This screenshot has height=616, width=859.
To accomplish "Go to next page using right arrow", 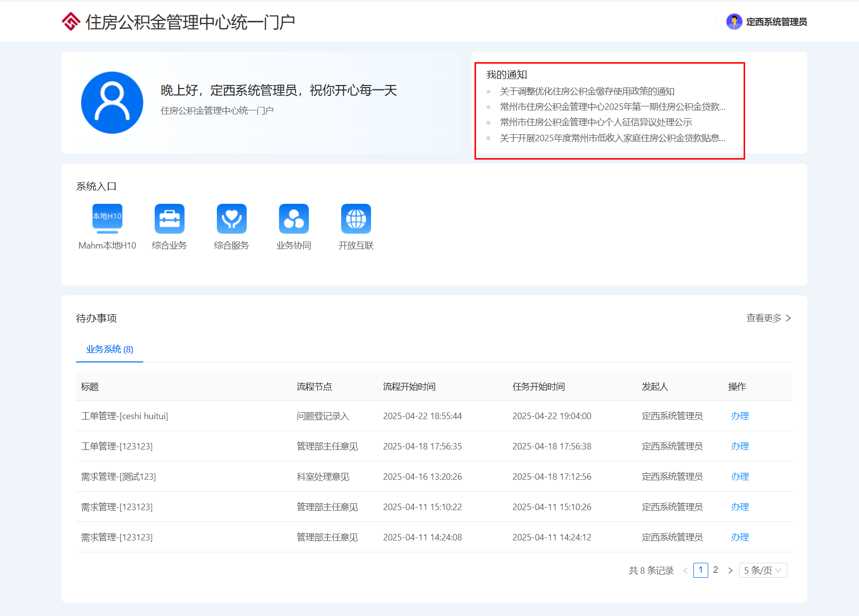I will pos(730,570).
